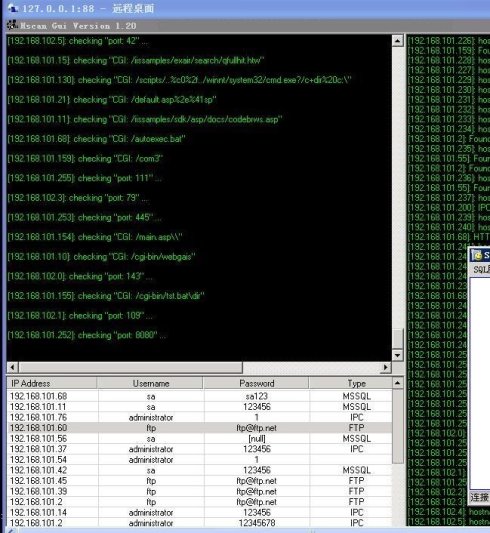
Task: Click the log pane scroll down arrow
Action: coord(397,355)
